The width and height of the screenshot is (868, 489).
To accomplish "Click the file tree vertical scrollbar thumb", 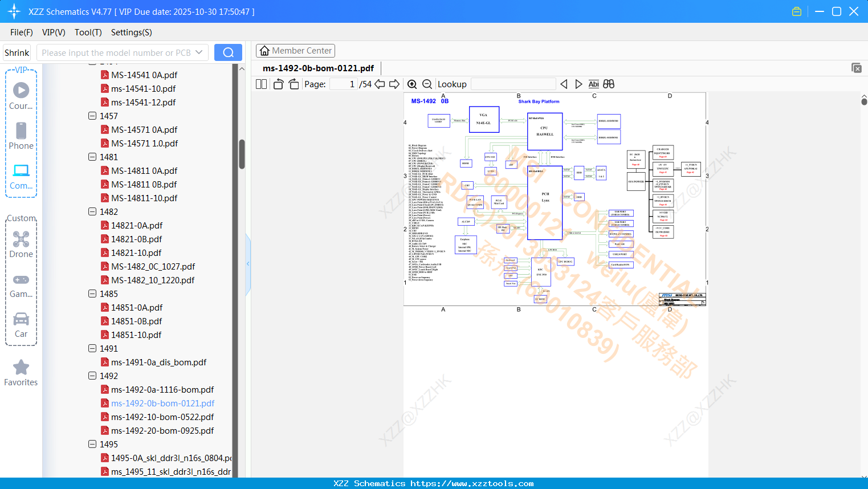I will [x=242, y=154].
